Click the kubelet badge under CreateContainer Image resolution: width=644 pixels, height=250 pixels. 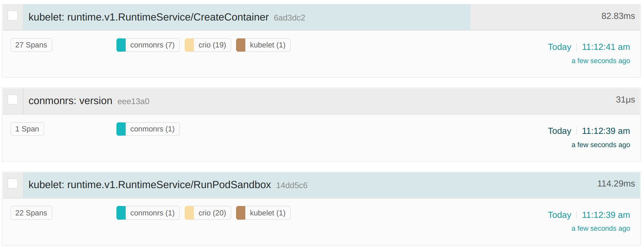point(263,45)
